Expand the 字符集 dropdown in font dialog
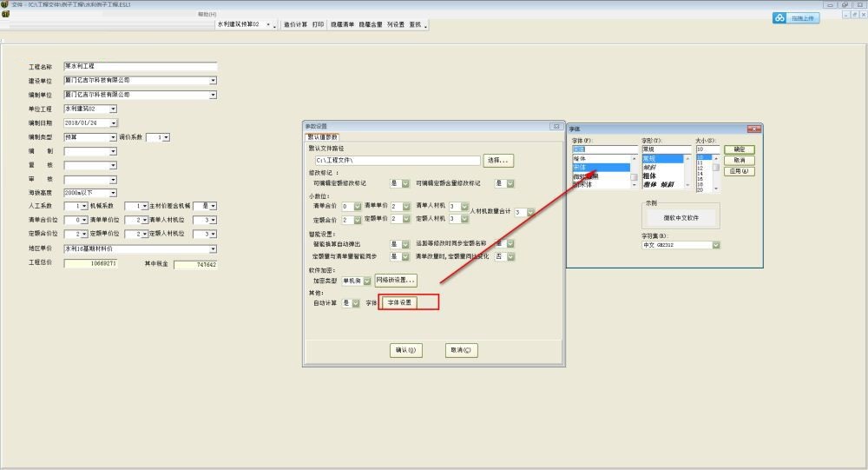The width and height of the screenshot is (868, 470). coord(716,245)
